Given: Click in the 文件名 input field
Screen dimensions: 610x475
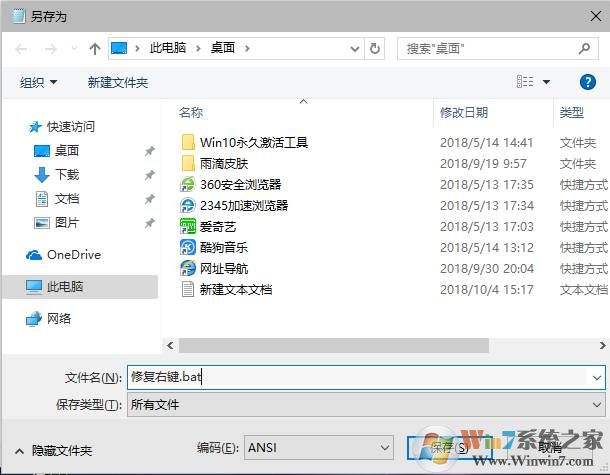Looking at the screenshot, I should [357, 377].
